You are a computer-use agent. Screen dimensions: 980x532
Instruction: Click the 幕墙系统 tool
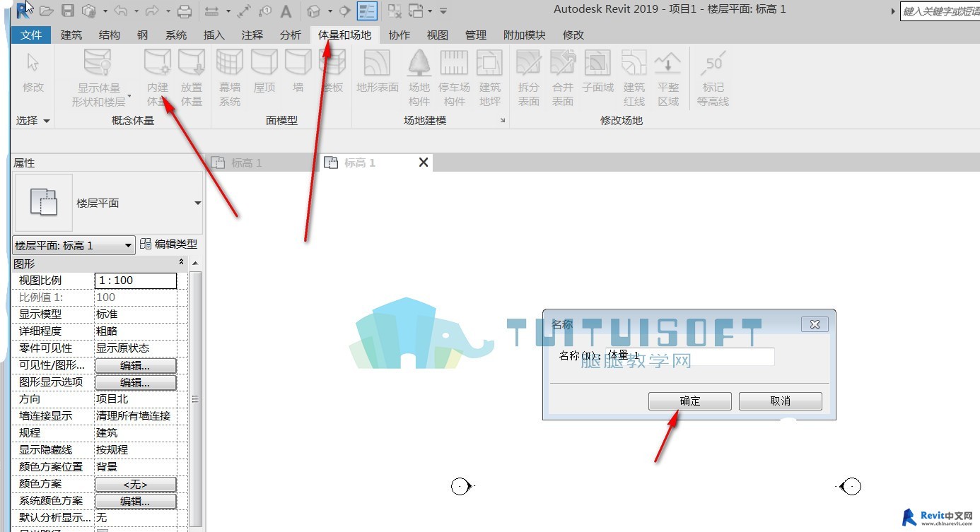point(230,78)
